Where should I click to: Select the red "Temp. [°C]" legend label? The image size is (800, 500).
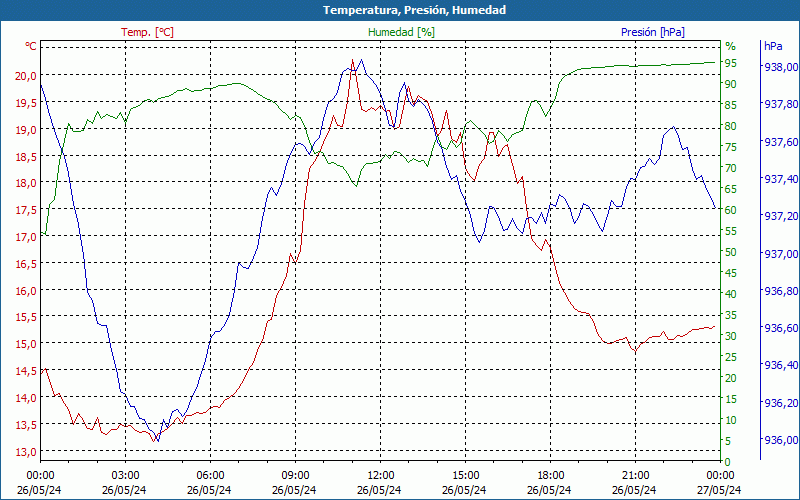click(147, 32)
